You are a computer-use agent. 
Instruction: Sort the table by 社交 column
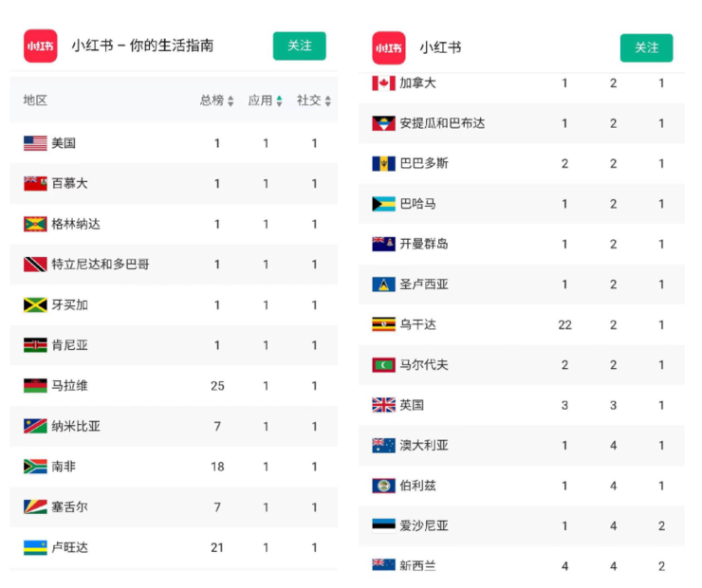click(314, 101)
